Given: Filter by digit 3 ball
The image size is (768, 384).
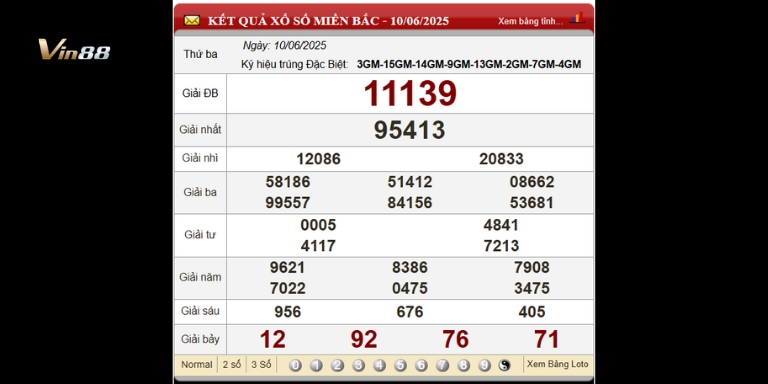Looking at the screenshot, I should pyautogui.click(x=359, y=365).
